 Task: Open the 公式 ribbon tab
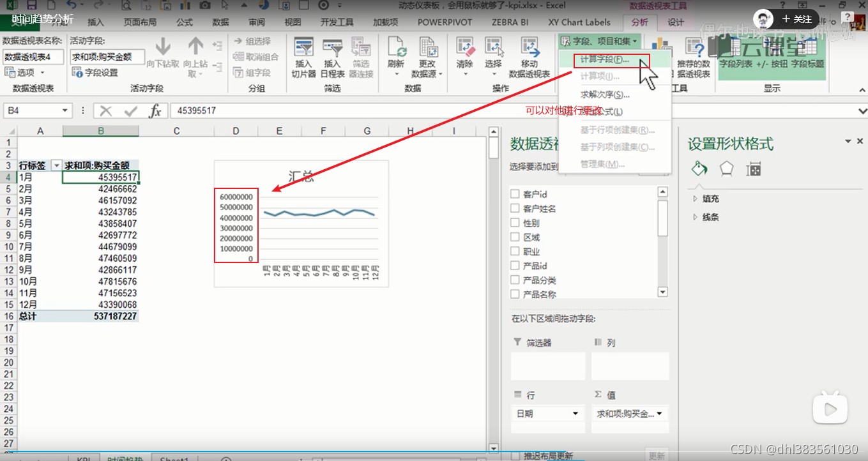(185, 22)
